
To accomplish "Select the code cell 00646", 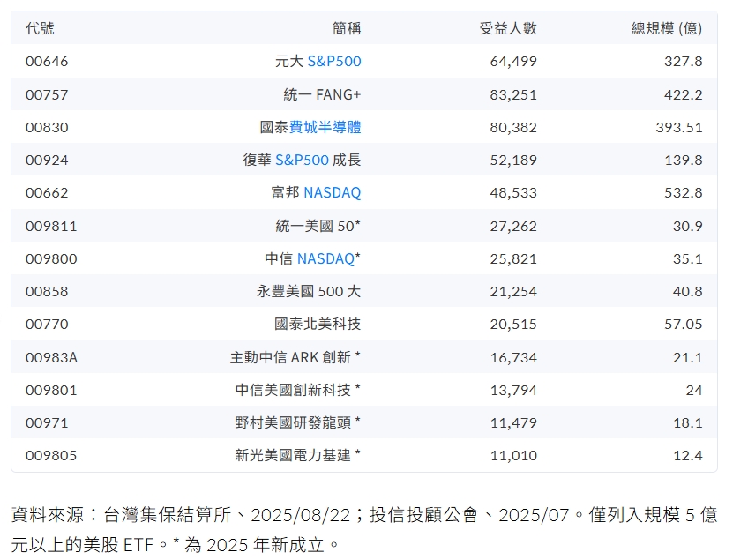I will tap(47, 61).
